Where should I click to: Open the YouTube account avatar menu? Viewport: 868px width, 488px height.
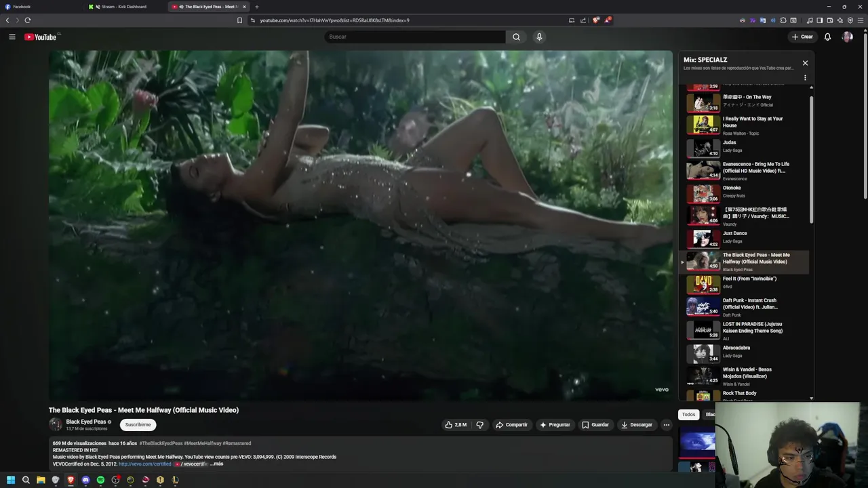click(847, 37)
